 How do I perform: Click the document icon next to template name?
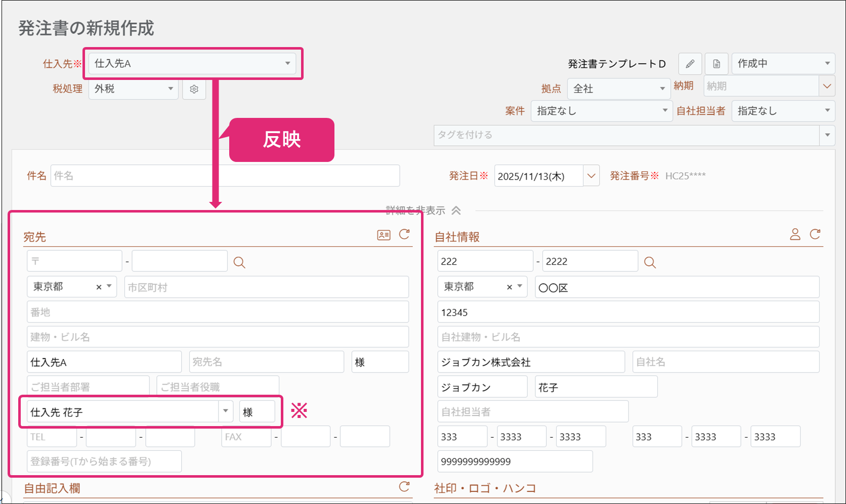(x=716, y=64)
